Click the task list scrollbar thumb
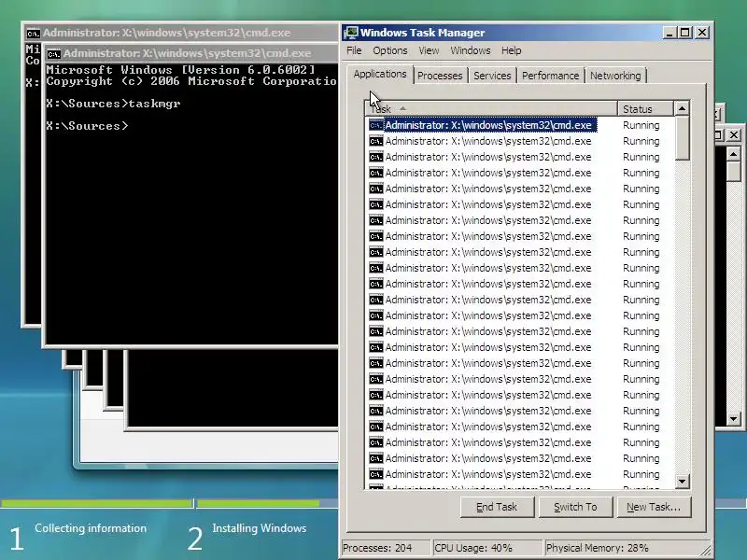 click(x=683, y=138)
